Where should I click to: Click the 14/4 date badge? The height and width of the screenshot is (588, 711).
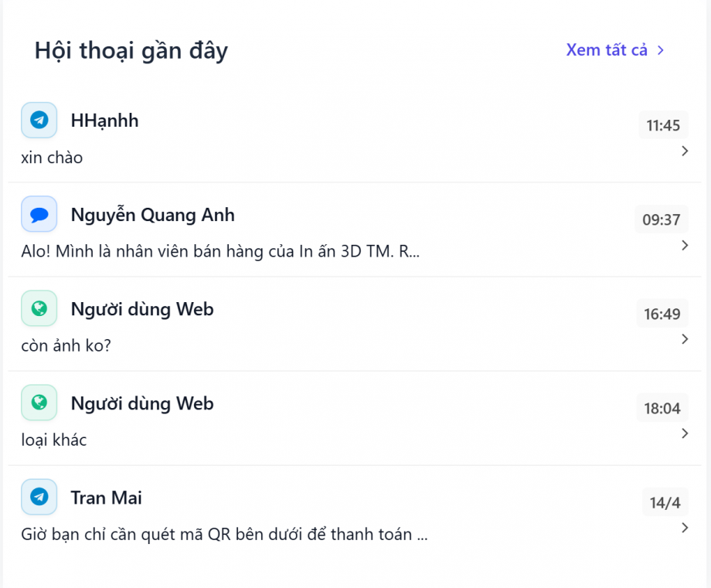point(665,503)
